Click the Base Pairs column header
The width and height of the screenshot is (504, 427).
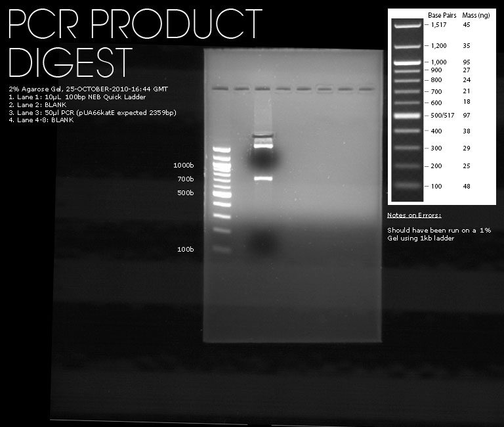(x=442, y=14)
